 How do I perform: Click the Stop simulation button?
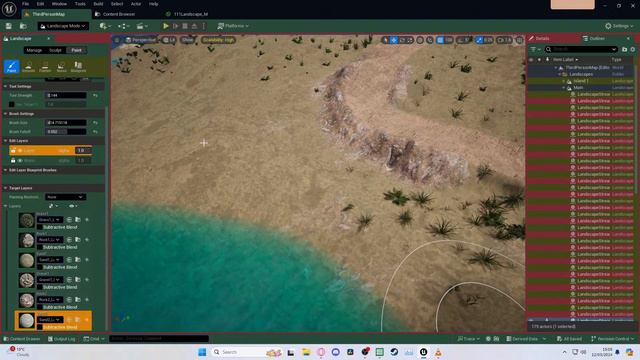[x=185, y=26]
